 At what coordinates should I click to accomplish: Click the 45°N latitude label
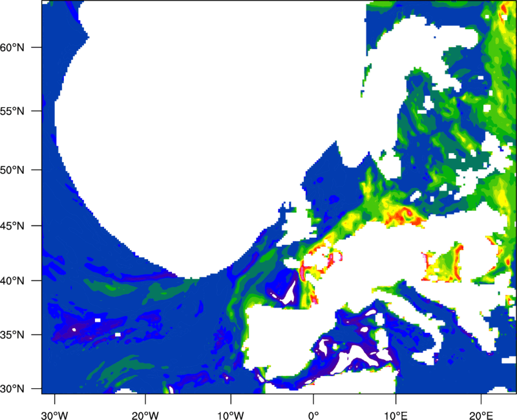click(x=12, y=226)
